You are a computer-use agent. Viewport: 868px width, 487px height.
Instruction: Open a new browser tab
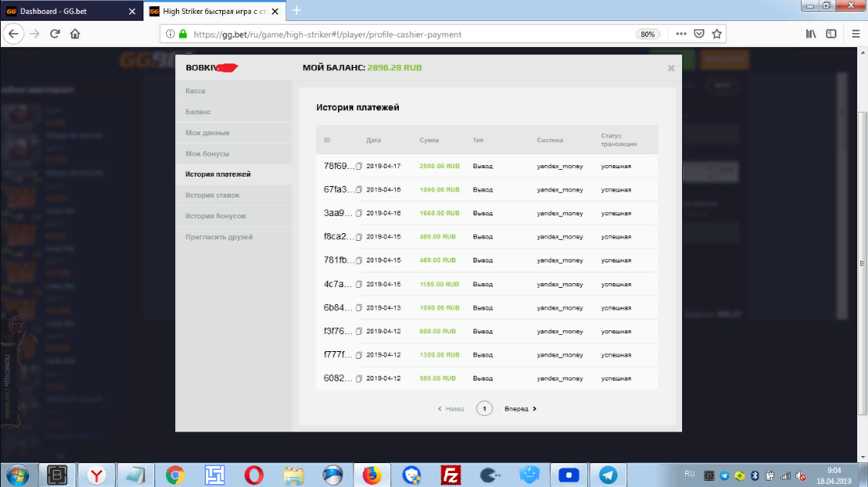click(x=297, y=11)
